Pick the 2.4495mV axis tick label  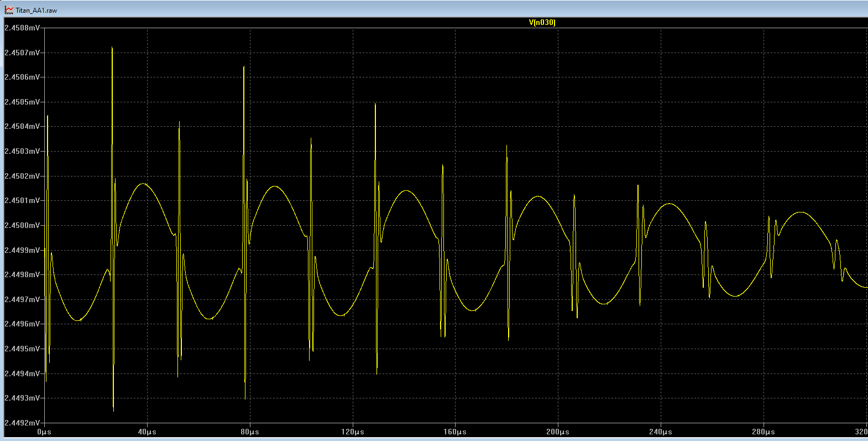point(22,349)
